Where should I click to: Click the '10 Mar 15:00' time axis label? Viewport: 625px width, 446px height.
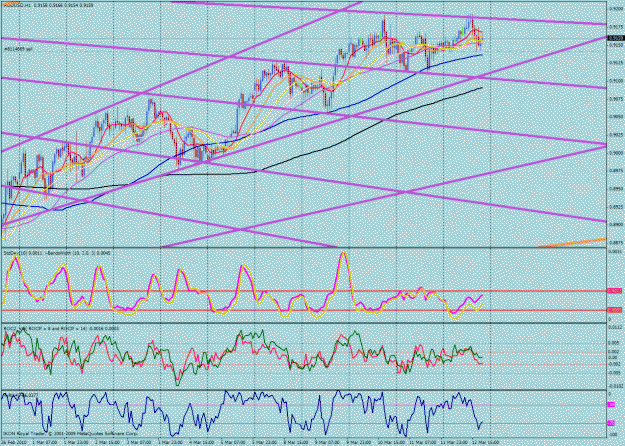[x=389, y=442]
